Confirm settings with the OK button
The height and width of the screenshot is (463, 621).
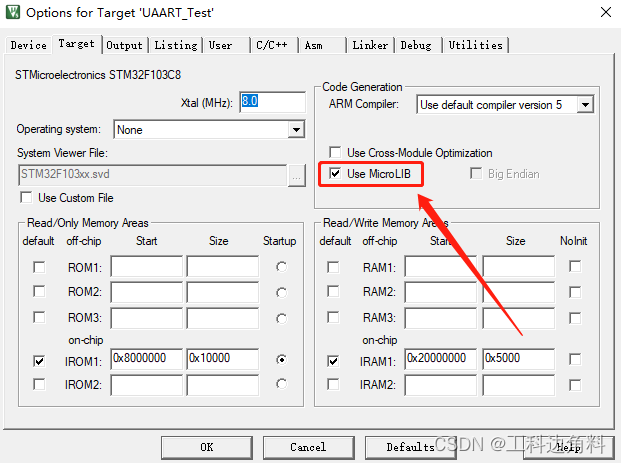pos(207,448)
